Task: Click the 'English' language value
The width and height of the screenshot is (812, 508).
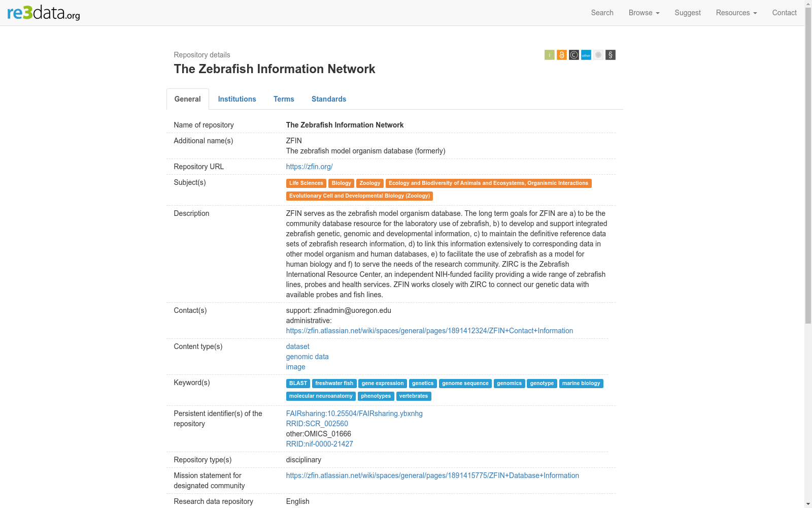Action: coord(297,501)
